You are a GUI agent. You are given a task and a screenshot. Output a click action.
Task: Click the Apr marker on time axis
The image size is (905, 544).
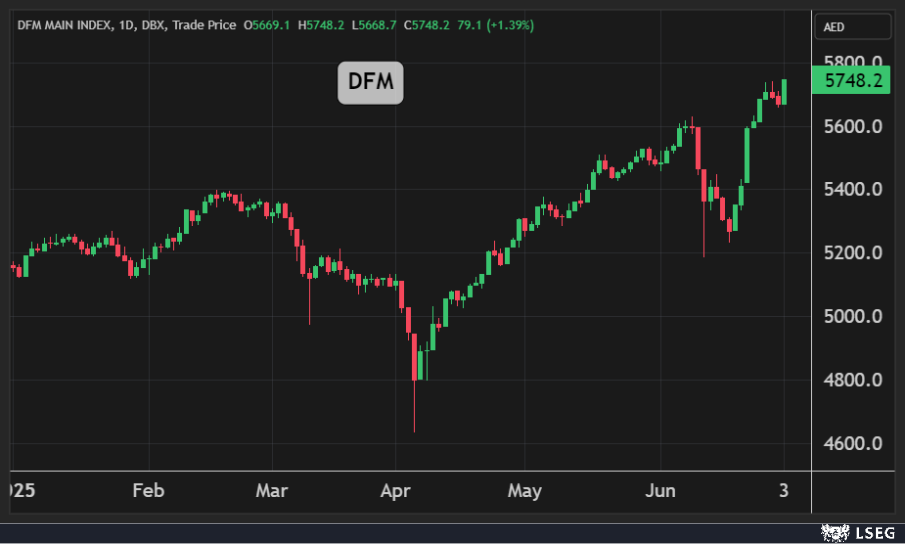pos(396,491)
